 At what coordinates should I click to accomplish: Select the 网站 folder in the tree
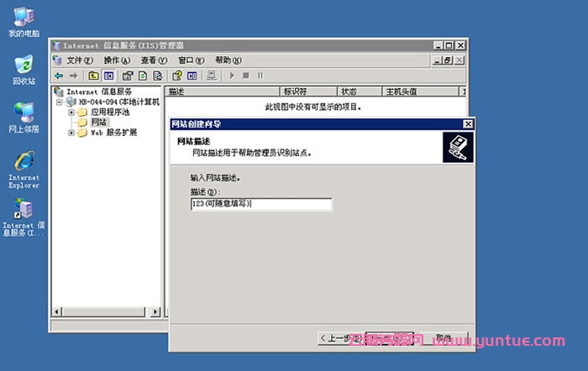[98, 123]
